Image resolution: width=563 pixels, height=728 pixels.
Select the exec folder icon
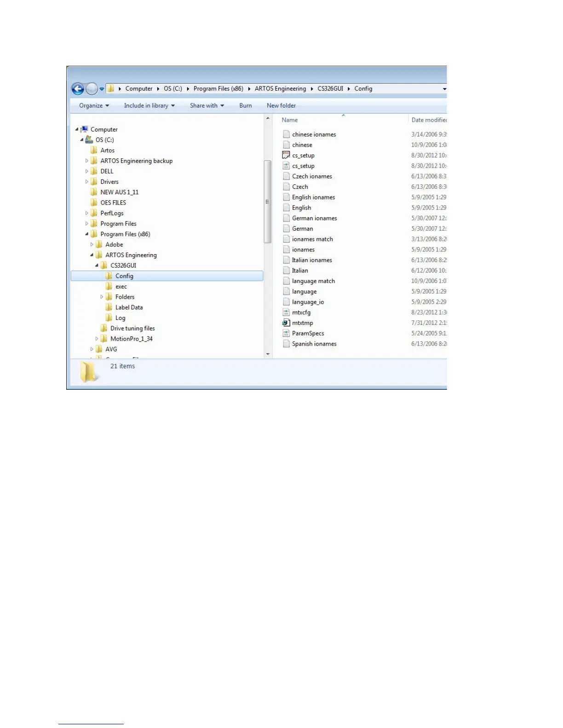click(x=109, y=287)
